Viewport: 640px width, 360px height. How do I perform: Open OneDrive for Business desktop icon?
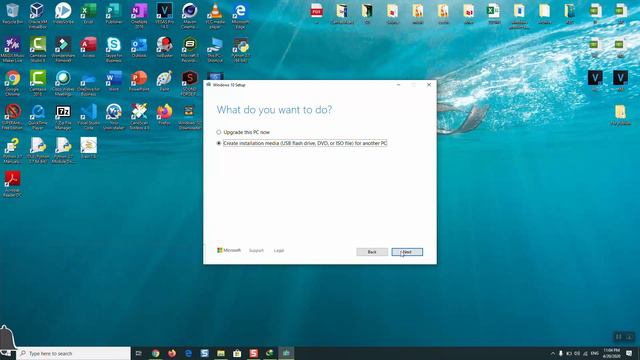88,83
